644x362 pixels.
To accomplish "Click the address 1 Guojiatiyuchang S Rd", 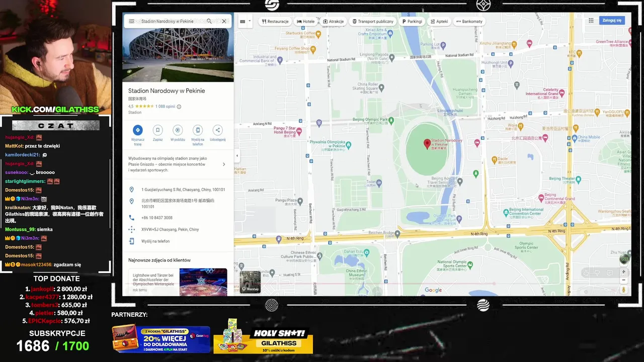I will (x=183, y=190).
